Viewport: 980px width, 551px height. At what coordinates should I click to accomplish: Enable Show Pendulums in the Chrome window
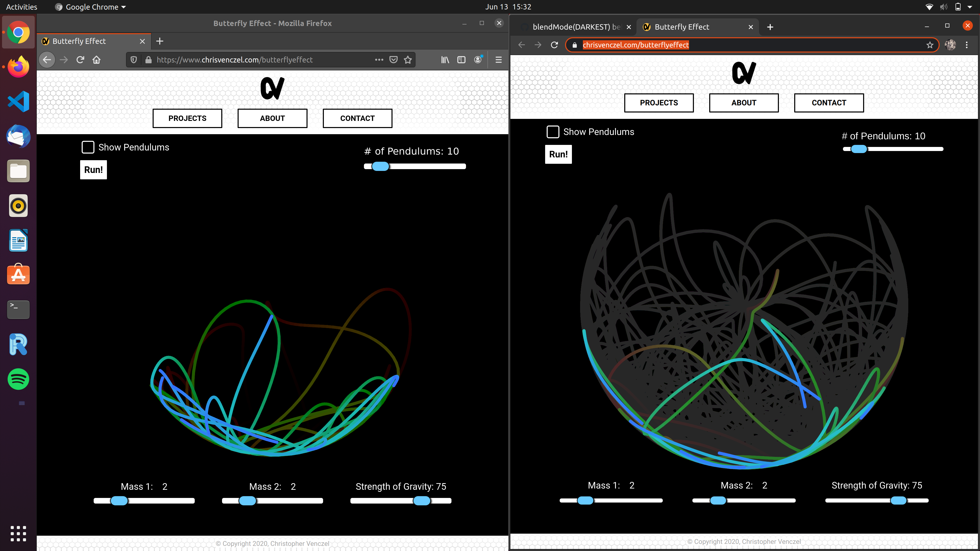click(x=553, y=132)
